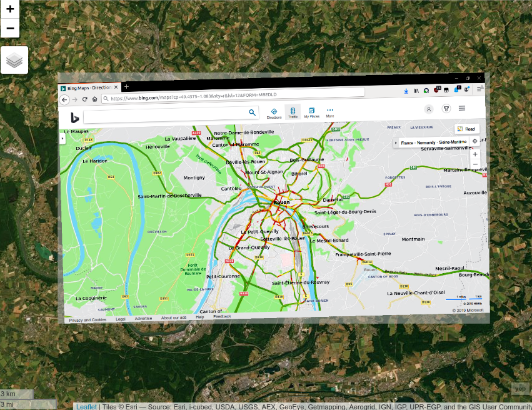Open the account profile icon
The image size is (532, 410).
click(428, 109)
